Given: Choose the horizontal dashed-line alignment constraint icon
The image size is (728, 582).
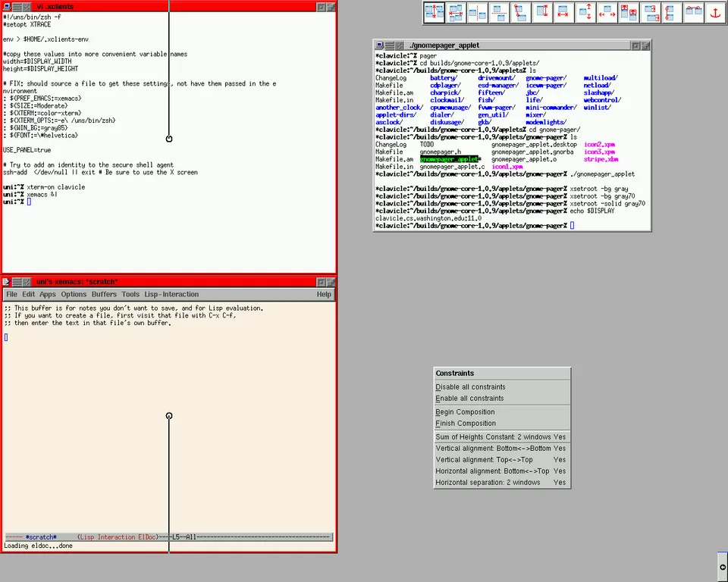Looking at the screenshot, I should [499, 13].
